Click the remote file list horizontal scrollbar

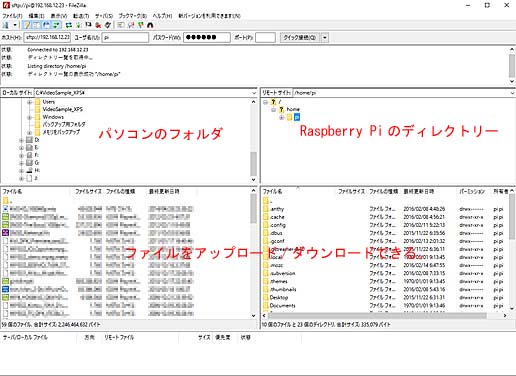(384, 315)
